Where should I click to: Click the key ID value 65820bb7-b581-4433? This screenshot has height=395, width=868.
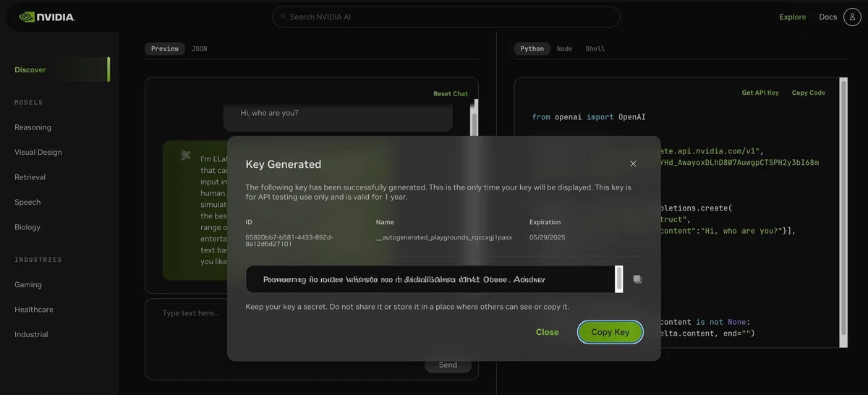(x=289, y=241)
